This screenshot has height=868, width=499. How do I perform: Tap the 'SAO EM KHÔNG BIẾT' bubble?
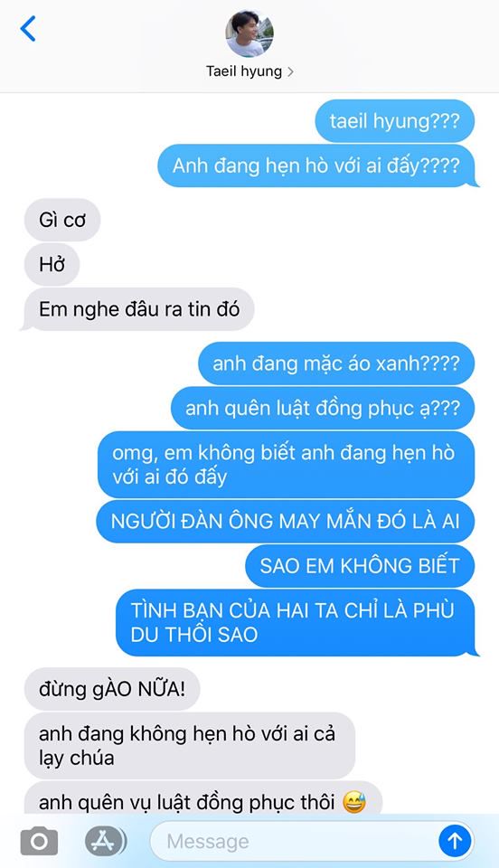coord(360,566)
